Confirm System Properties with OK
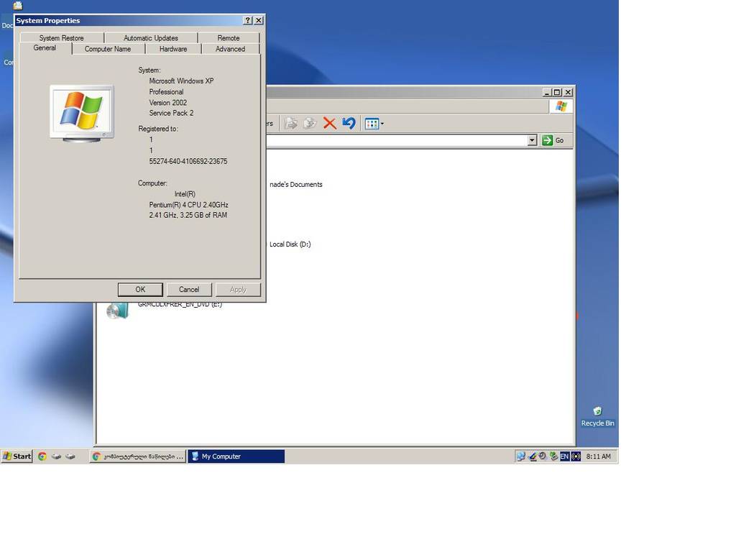Image resolution: width=736 pixels, height=560 pixels. 140,290
